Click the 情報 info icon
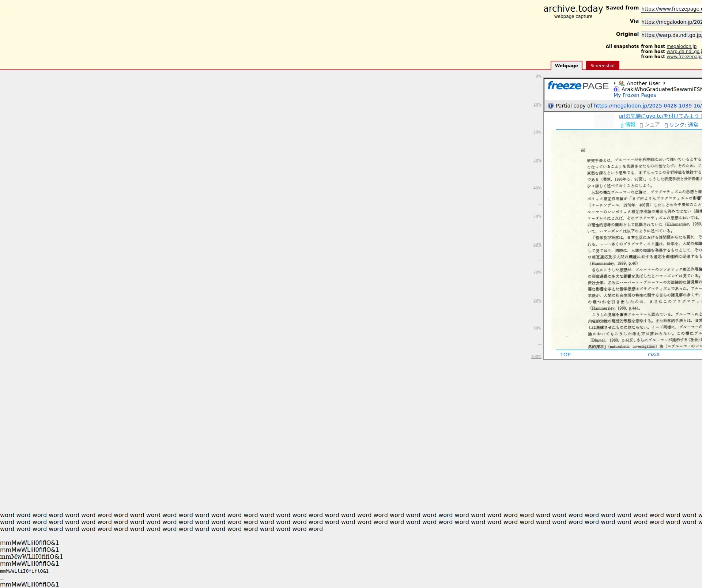The image size is (702, 588). click(622, 125)
